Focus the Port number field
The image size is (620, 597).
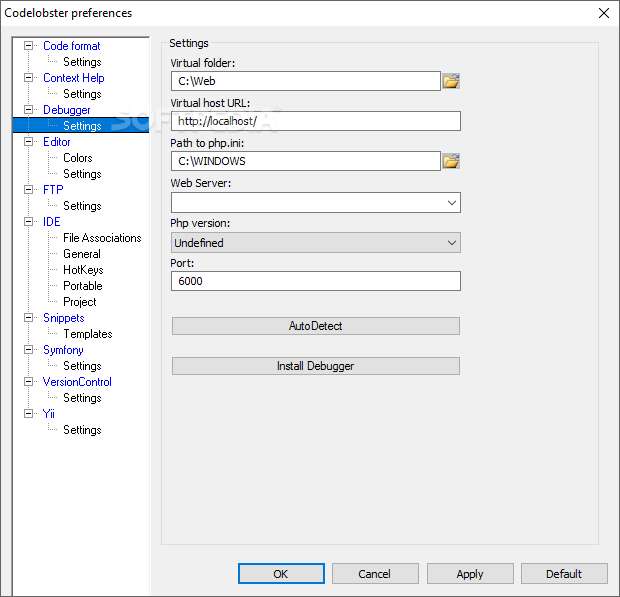tap(316, 281)
